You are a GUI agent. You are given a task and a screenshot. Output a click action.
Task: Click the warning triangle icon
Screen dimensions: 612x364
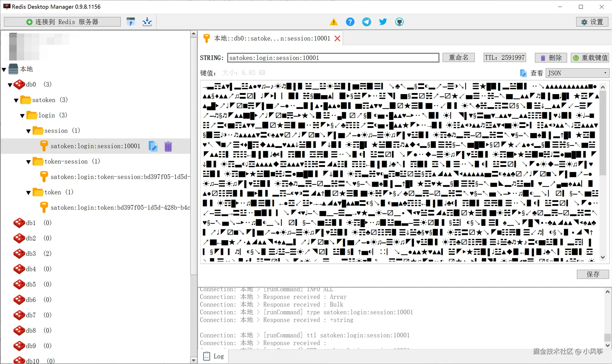pos(333,22)
